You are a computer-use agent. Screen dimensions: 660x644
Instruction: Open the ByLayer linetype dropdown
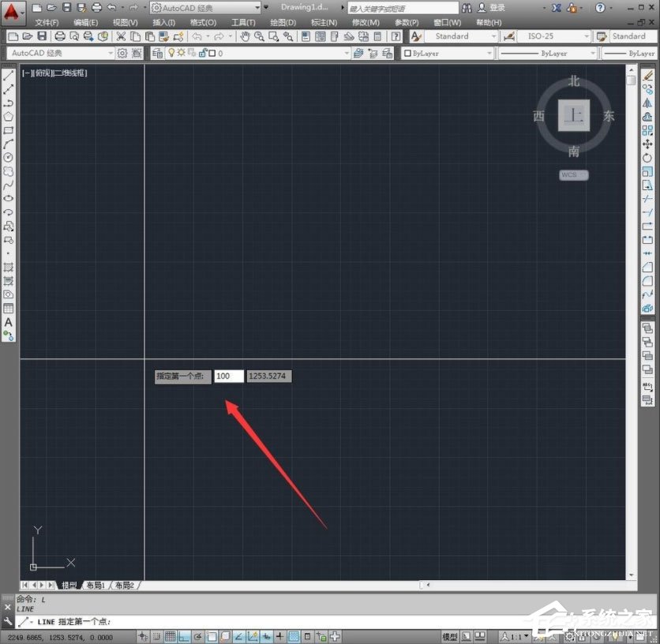(547, 53)
